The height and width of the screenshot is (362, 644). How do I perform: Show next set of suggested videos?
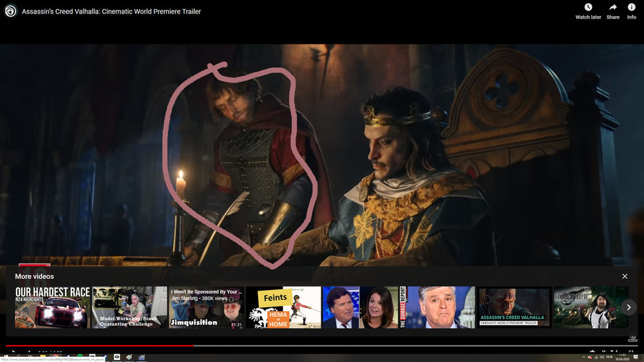coord(629,307)
